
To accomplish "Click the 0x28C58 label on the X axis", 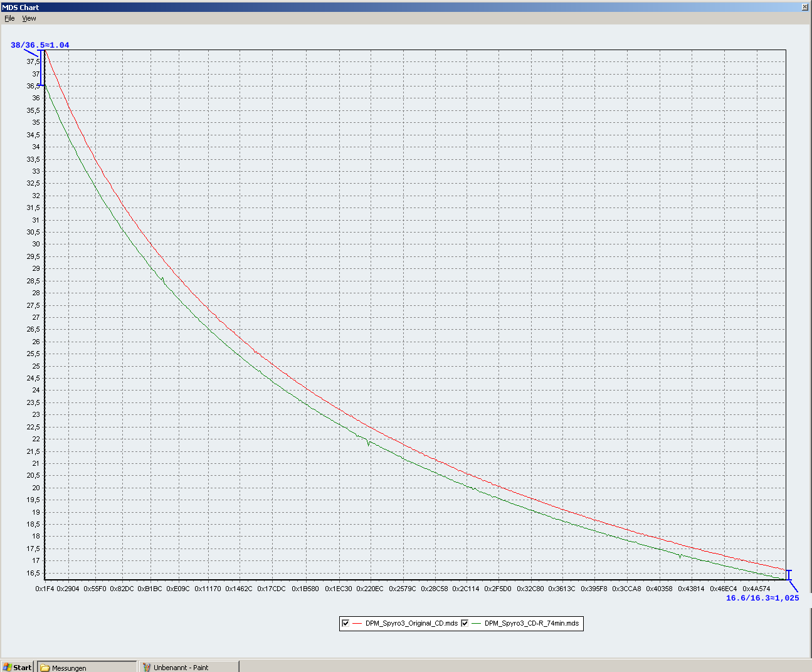I will (x=435, y=589).
